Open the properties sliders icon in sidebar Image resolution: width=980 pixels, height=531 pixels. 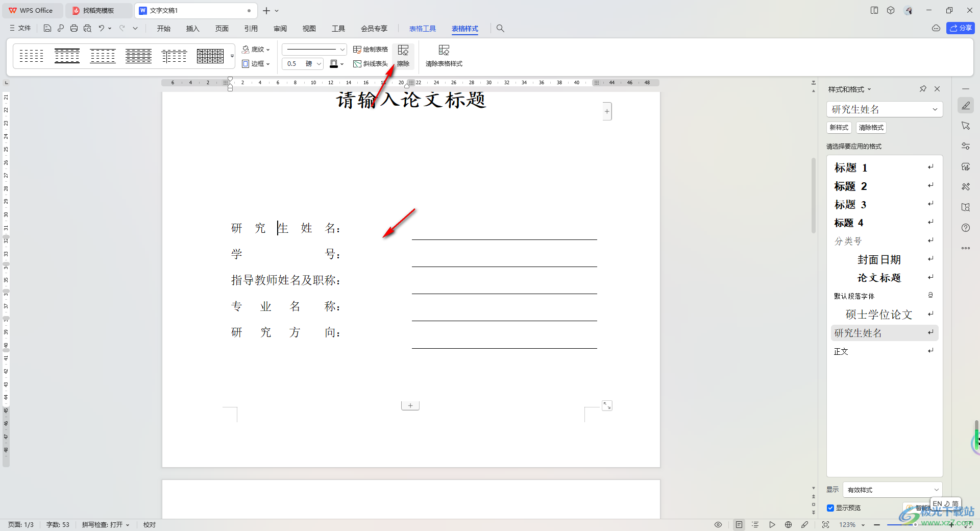tap(966, 146)
